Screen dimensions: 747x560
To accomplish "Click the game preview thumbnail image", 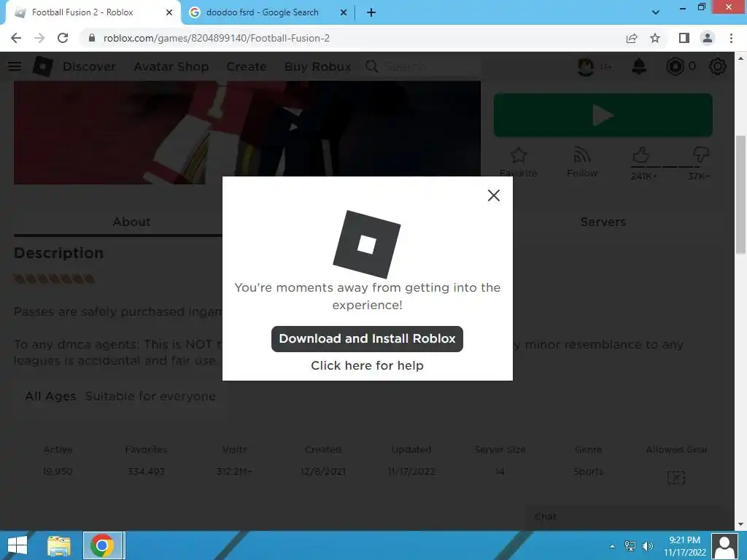I will 247,133.
